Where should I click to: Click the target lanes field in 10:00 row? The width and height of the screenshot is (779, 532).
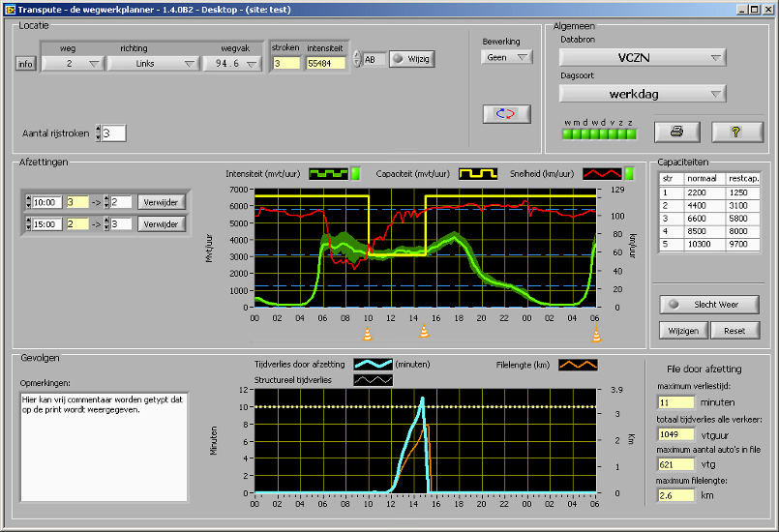click(x=121, y=202)
